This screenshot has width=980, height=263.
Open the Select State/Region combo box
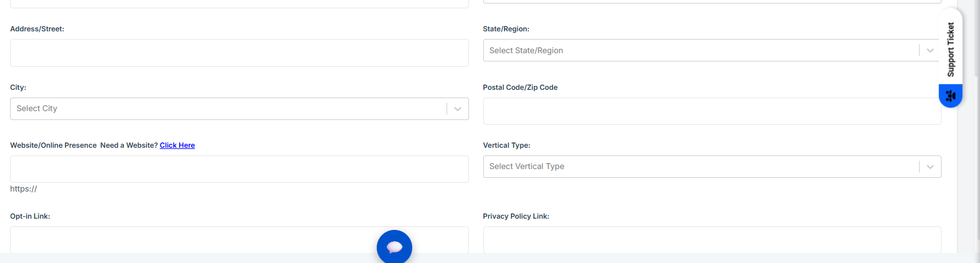pos(698,51)
